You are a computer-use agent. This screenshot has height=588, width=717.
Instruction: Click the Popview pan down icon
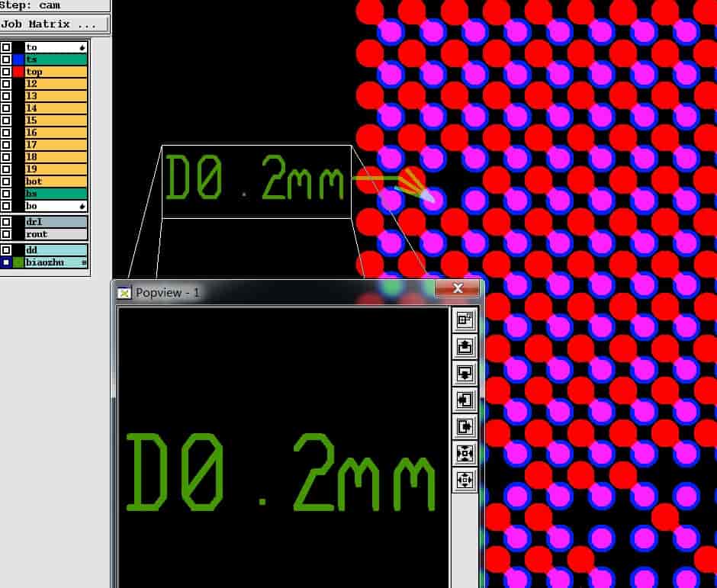(465, 373)
